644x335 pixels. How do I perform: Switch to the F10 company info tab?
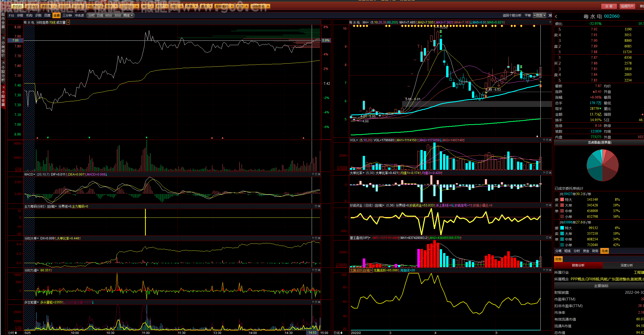tap(11, 15)
